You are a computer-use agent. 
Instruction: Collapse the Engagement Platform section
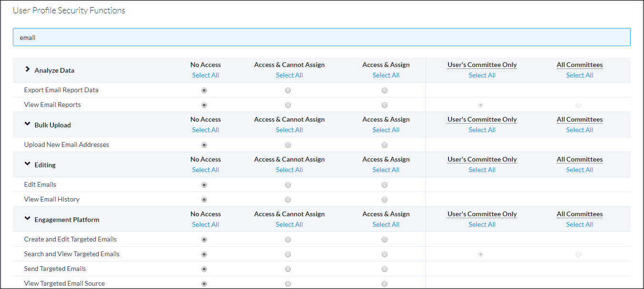pyautogui.click(x=27, y=218)
